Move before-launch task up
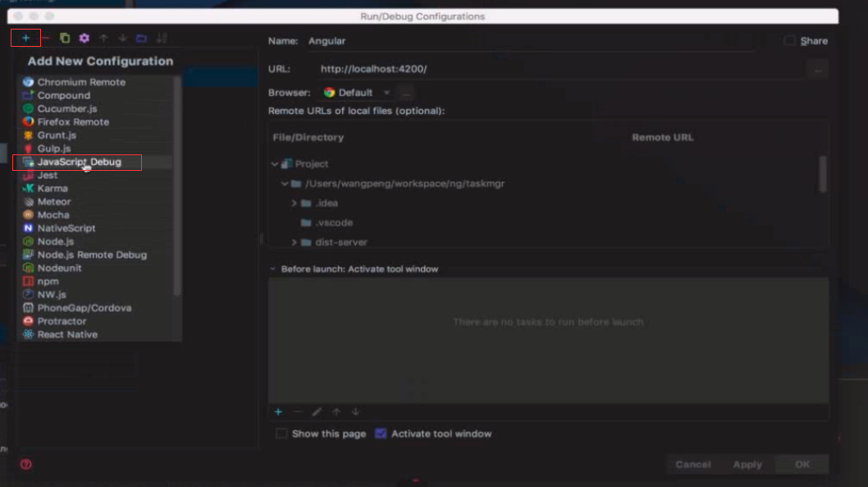 336,412
